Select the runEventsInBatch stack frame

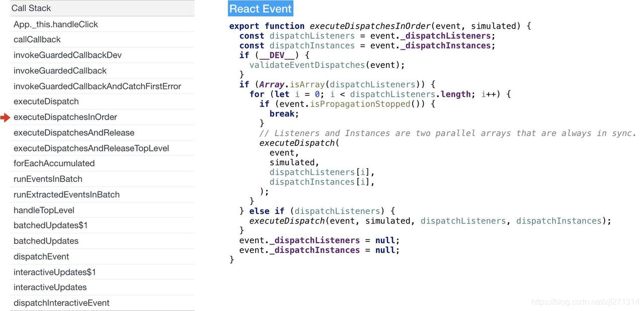(x=102, y=179)
